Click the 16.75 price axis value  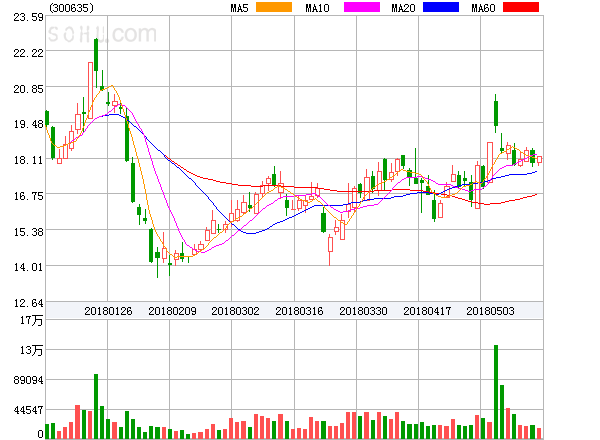[29, 196]
